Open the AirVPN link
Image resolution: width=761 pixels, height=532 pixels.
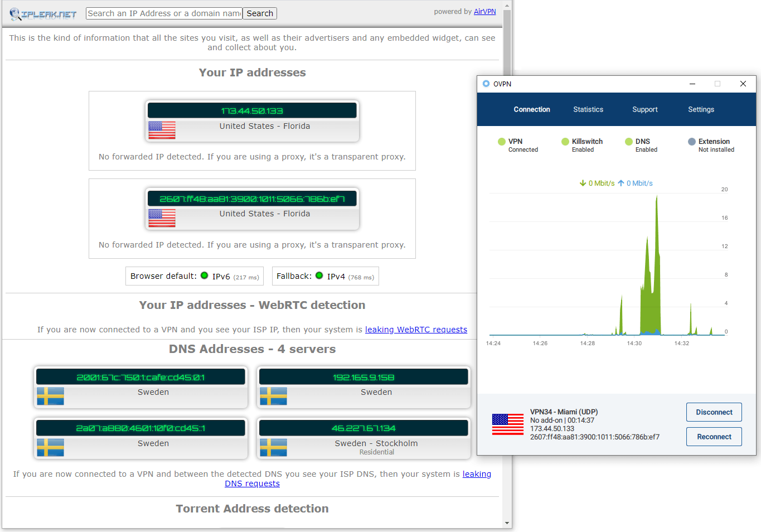point(484,11)
